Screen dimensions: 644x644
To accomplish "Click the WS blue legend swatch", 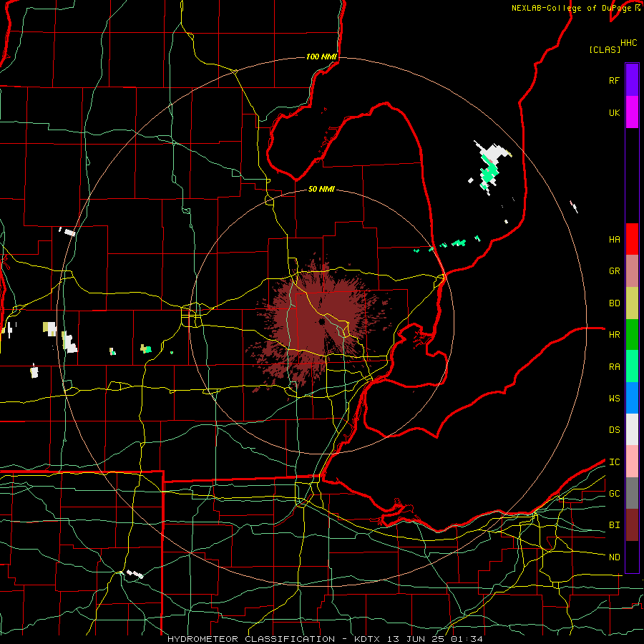I will 632,398.
